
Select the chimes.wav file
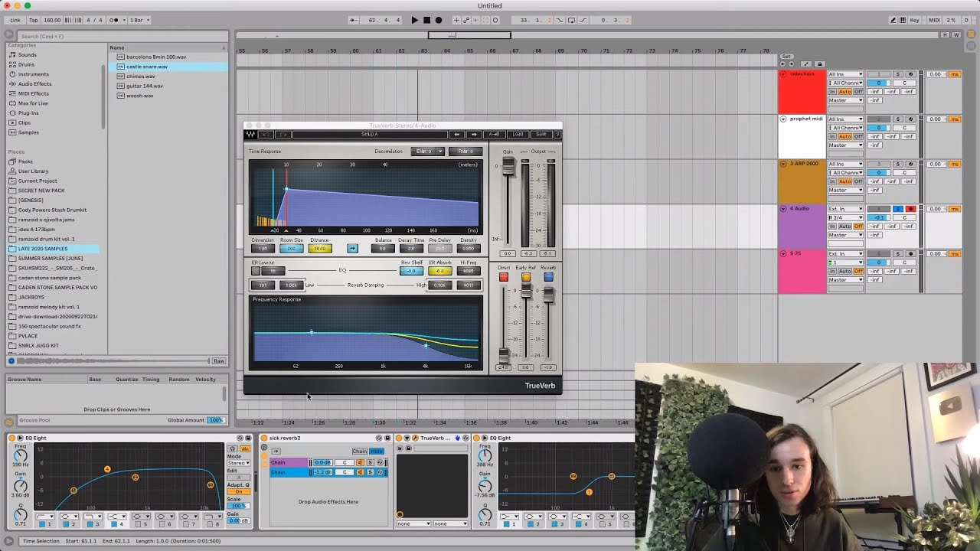click(141, 77)
